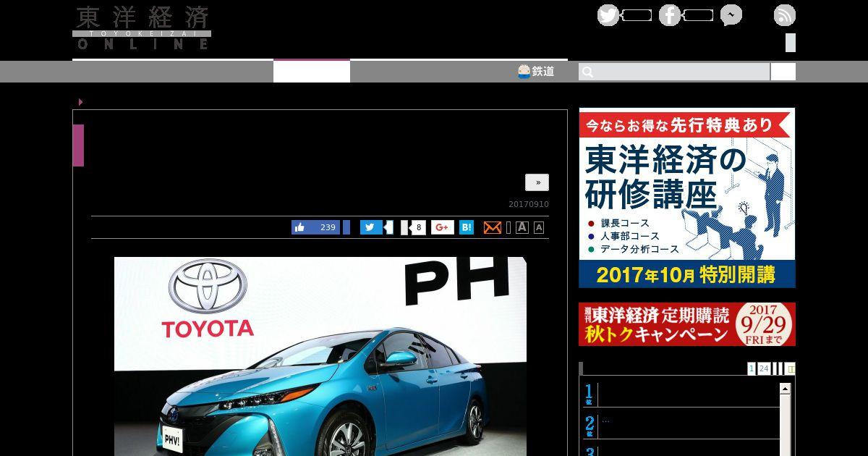Open the 東洋経済の研修講座 ad banner
The width and height of the screenshot is (868, 456).
pos(687,198)
